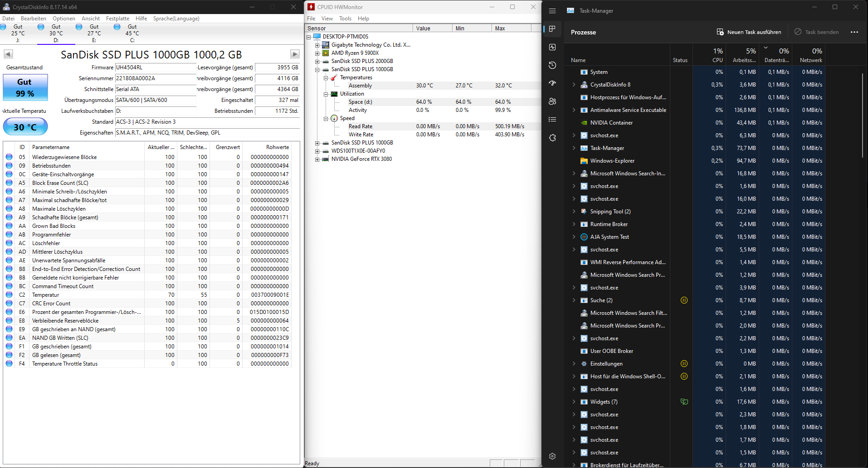The width and height of the screenshot is (868, 468).
Task: Click the NVIDIA Container process icon
Action: pyautogui.click(x=584, y=123)
